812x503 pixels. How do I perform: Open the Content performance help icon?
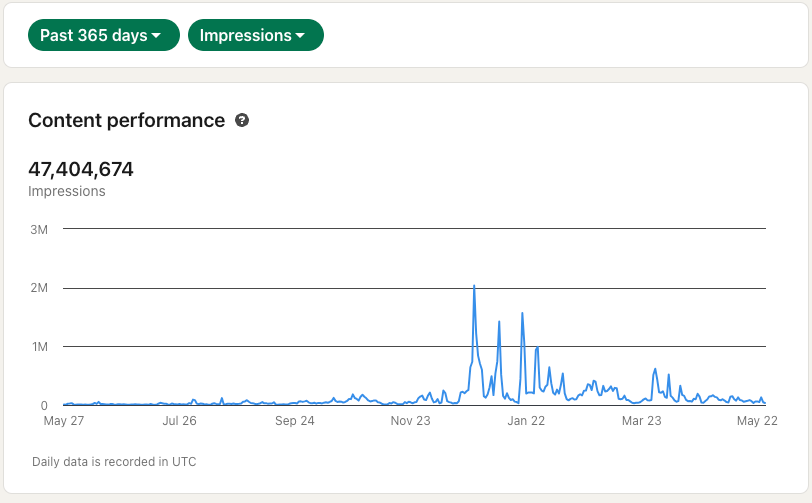[x=242, y=120]
